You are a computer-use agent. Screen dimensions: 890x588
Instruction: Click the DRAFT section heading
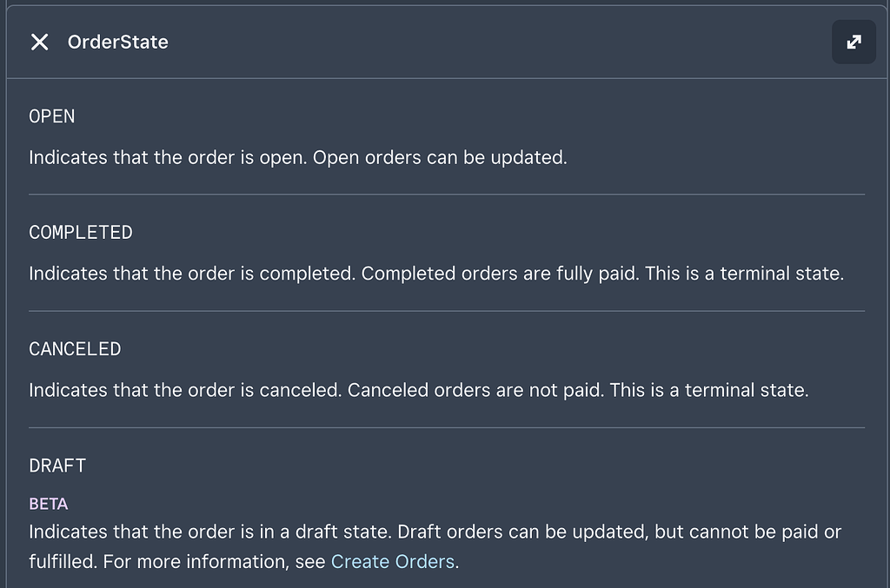click(x=56, y=465)
